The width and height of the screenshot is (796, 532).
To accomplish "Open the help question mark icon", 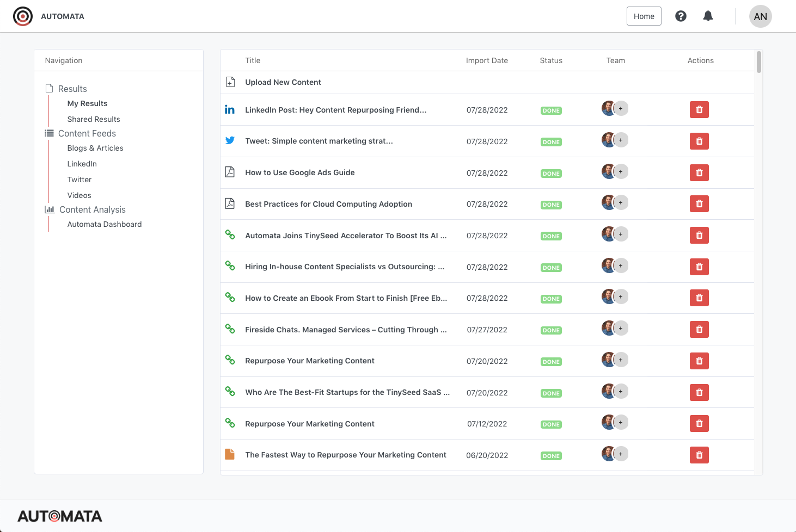I will (681, 16).
